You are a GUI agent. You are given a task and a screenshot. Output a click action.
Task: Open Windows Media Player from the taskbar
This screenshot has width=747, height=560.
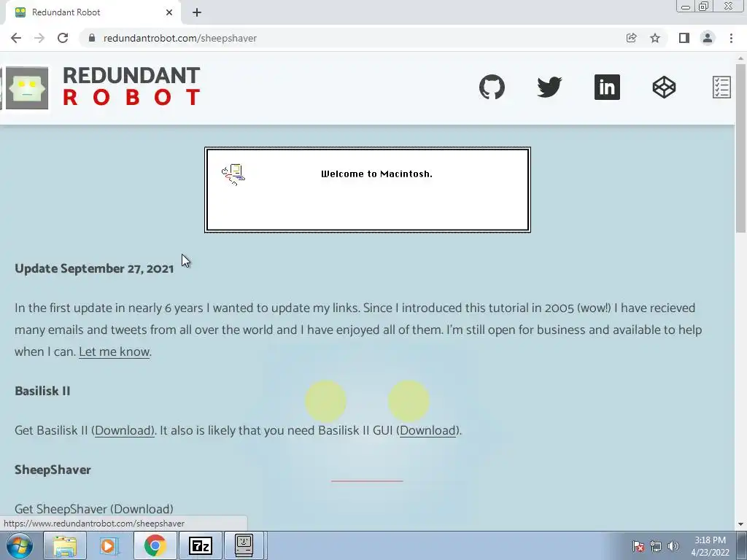click(109, 545)
